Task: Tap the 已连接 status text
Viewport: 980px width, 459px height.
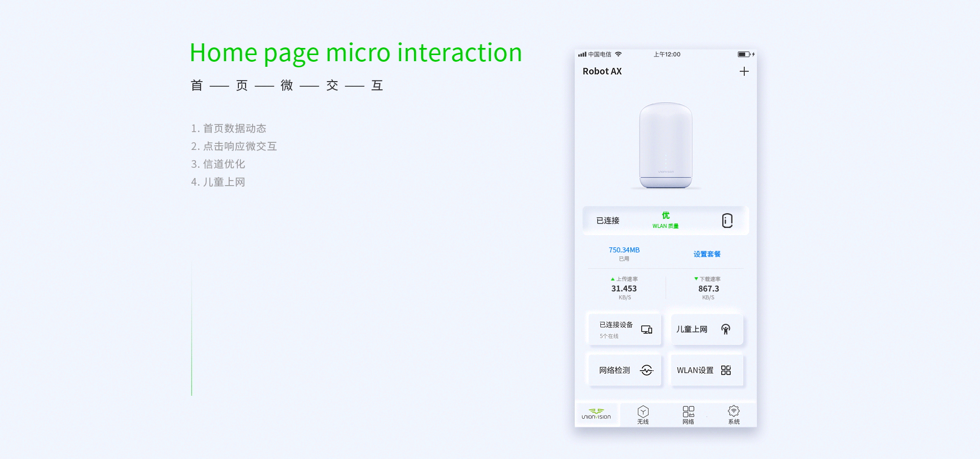Action: (x=608, y=220)
